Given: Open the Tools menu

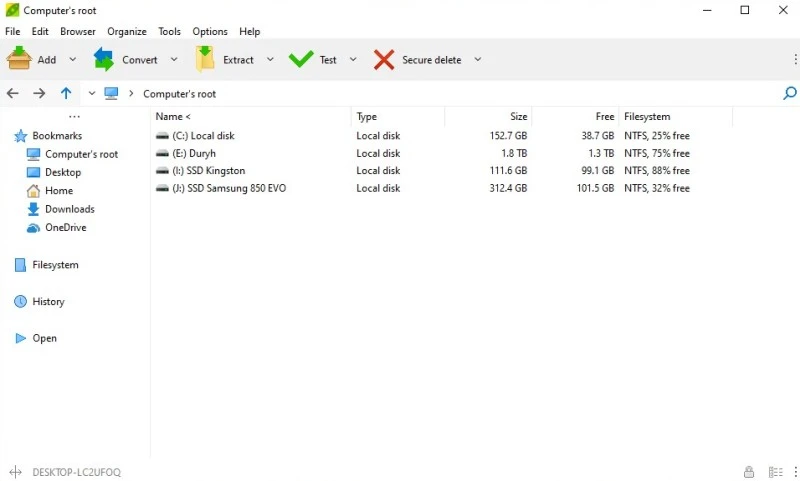Looking at the screenshot, I should [x=169, y=32].
